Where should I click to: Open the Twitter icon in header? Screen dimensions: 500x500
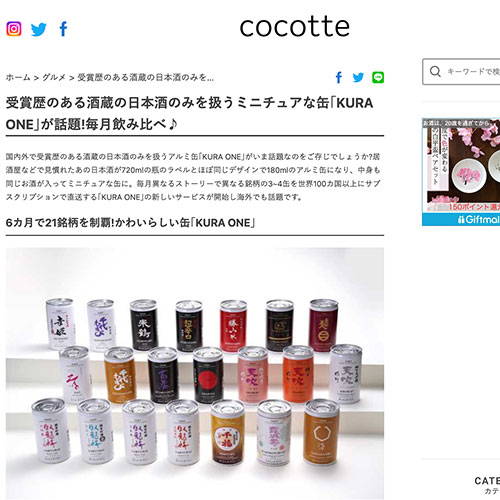[39, 29]
